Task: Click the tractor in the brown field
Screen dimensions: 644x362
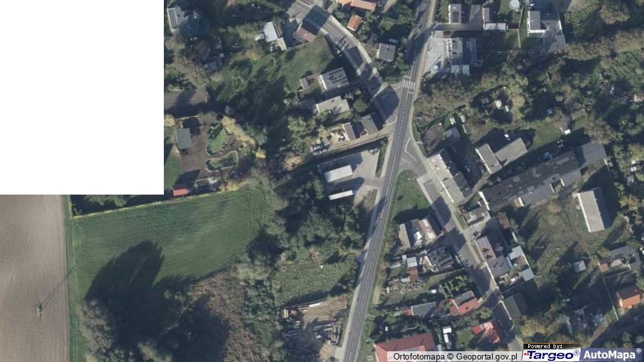Action: (39, 309)
